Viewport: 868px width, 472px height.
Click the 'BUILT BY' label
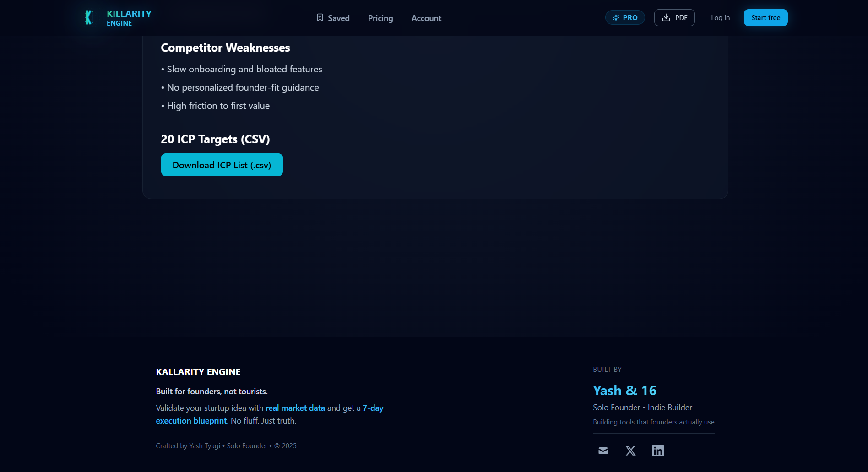[x=607, y=369]
